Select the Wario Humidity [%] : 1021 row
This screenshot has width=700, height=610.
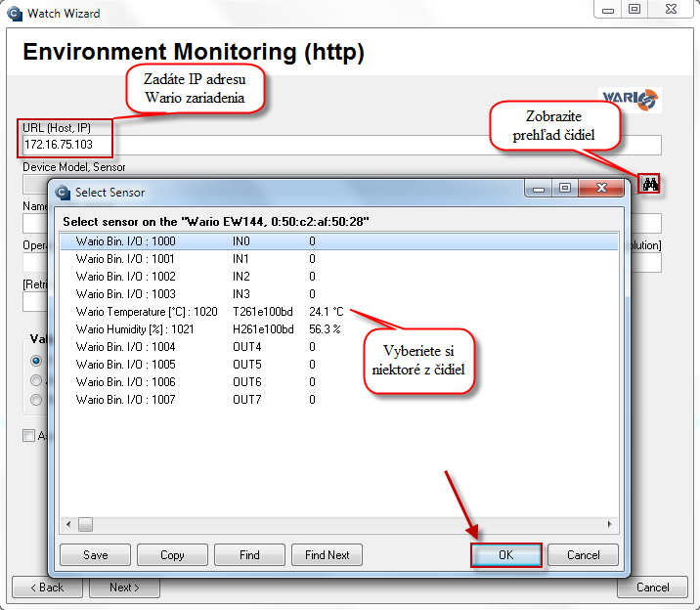pyautogui.click(x=339, y=329)
